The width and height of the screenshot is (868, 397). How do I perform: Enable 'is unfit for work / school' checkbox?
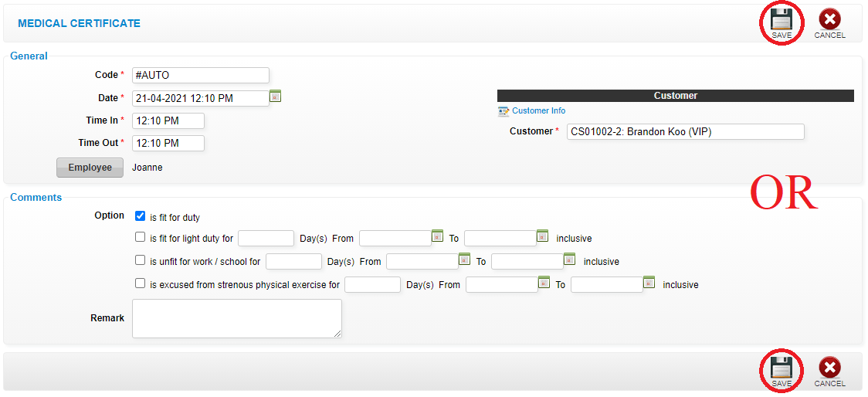point(140,260)
